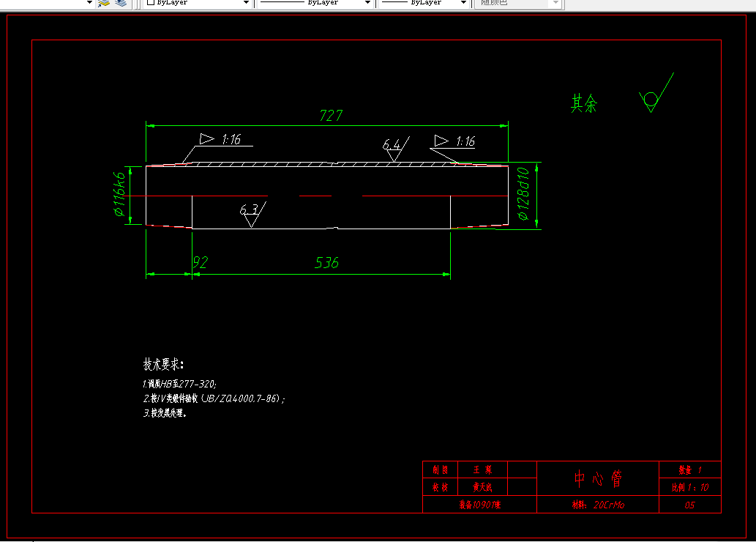756x542 pixels.
Task: Select the 校核 title block cell
Action: pos(440,487)
